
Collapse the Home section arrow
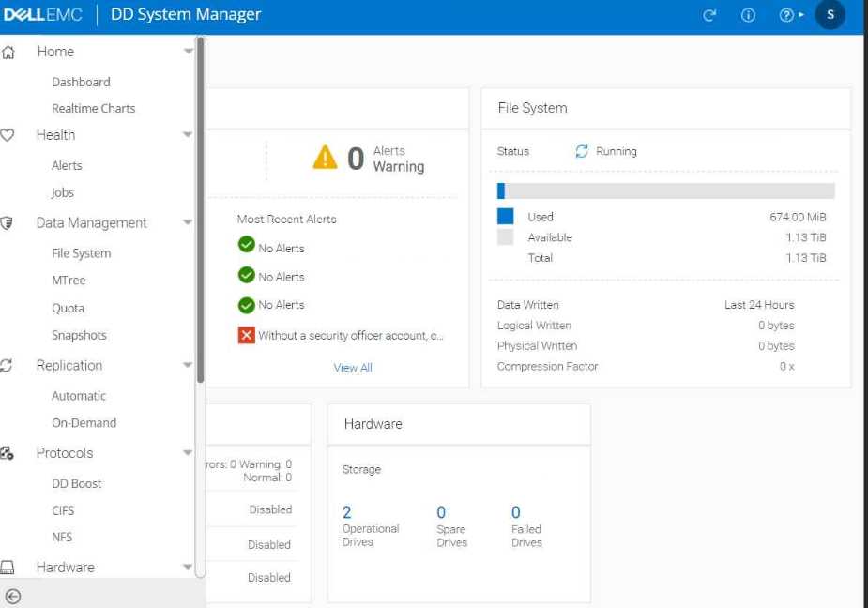(x=188, y=53)
